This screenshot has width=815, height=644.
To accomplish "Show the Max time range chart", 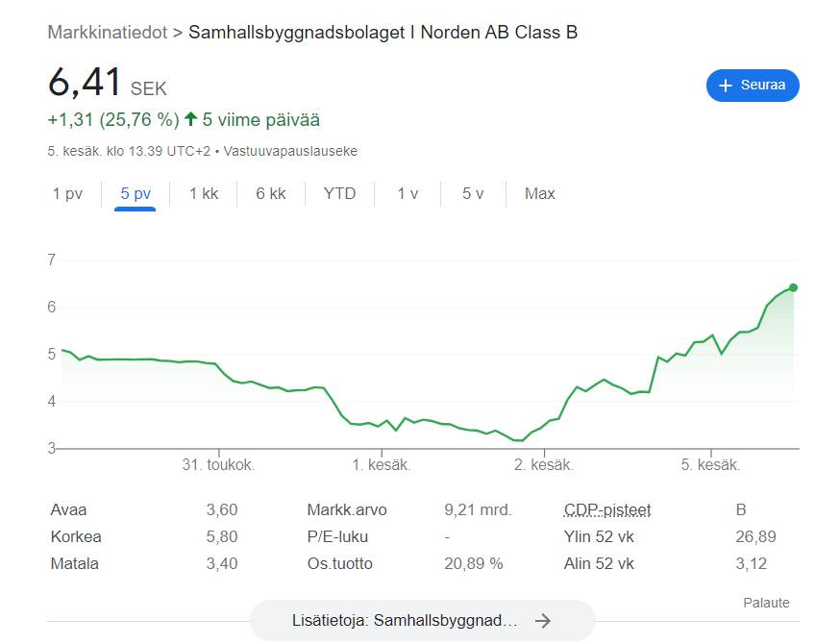I will pos(540,194).
